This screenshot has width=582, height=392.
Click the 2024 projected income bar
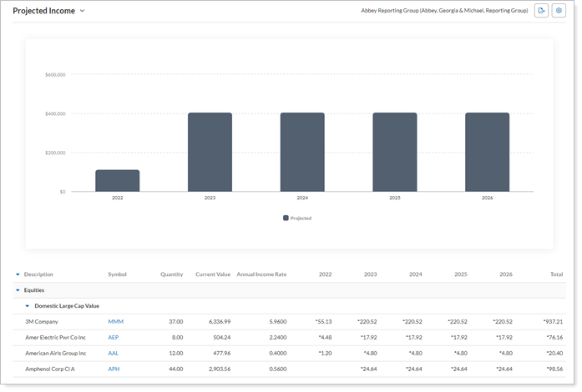301,152
